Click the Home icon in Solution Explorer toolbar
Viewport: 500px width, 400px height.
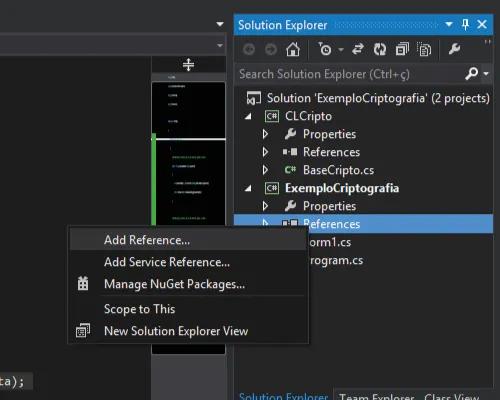click(x=293, y=50)
